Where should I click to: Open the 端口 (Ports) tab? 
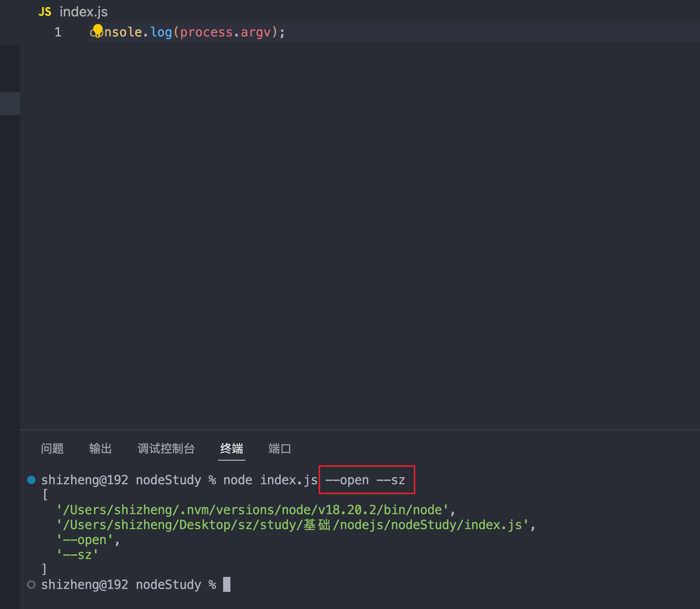tap(280, 448)
